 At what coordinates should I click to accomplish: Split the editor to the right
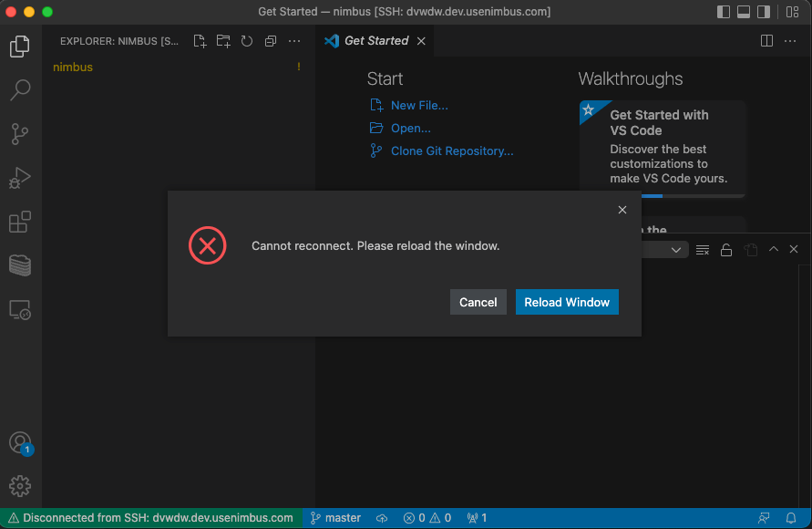767,41
